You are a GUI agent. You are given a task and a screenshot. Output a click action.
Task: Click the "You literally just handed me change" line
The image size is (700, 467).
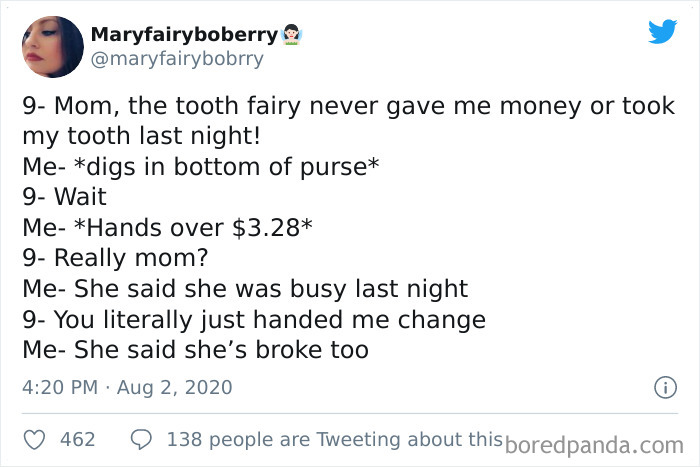click(x=254, y=320)
